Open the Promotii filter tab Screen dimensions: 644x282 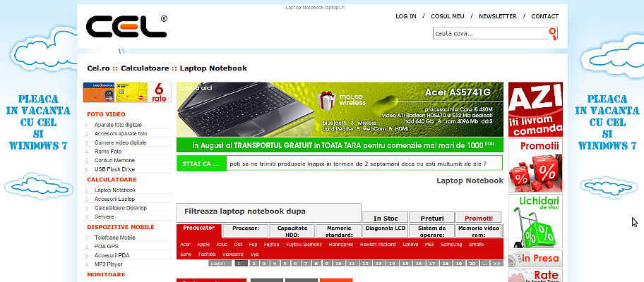point(479,218)
